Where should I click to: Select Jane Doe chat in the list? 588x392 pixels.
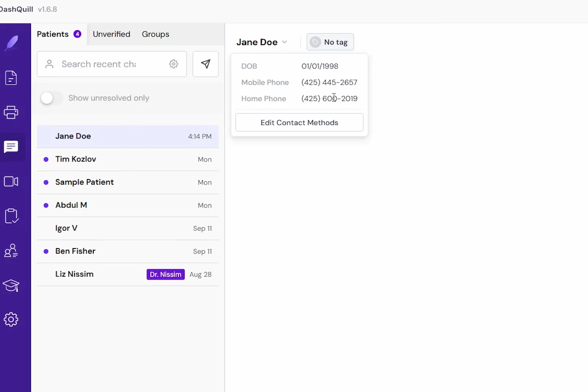pyautogui.click(x=128, y=136)
